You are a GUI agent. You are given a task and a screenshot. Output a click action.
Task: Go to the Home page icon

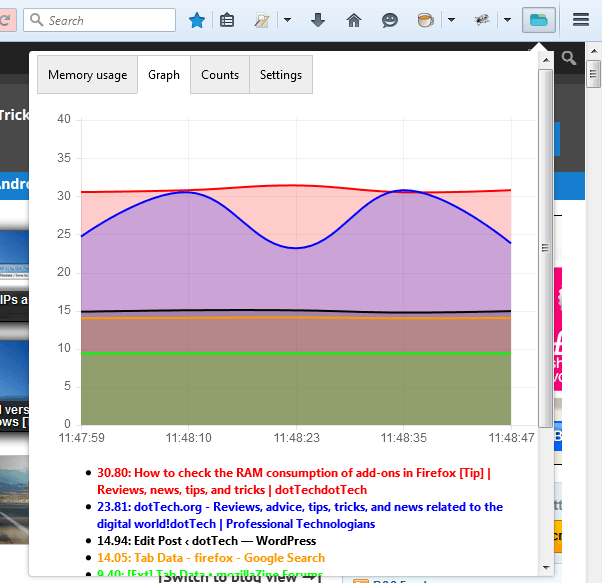[x=354, y=20]
